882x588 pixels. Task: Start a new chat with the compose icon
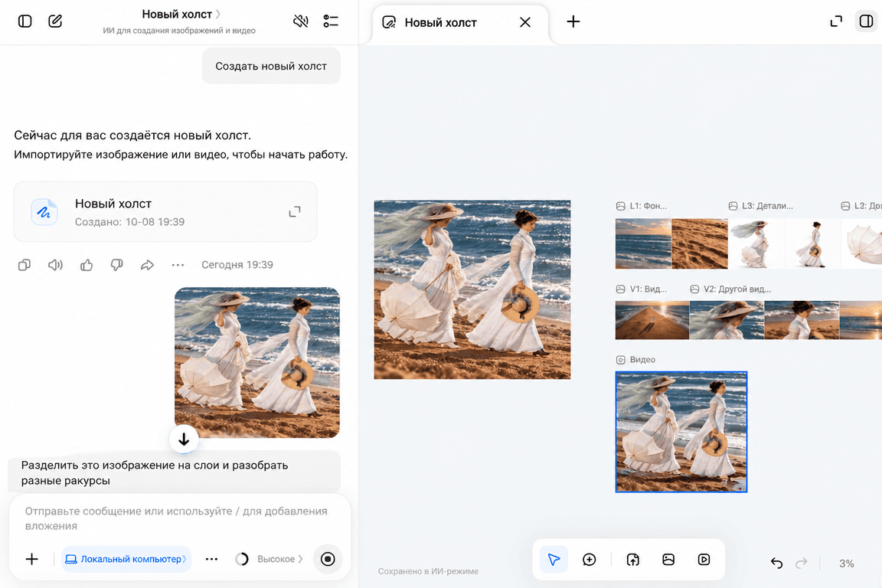coord(55,21)
